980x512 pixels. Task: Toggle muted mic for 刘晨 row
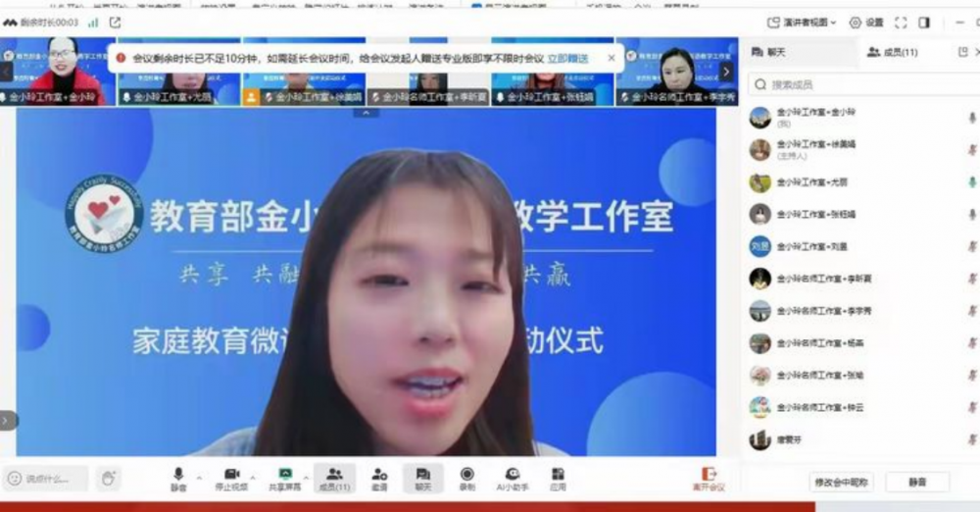pyautogui.click(x=972, y=246)
